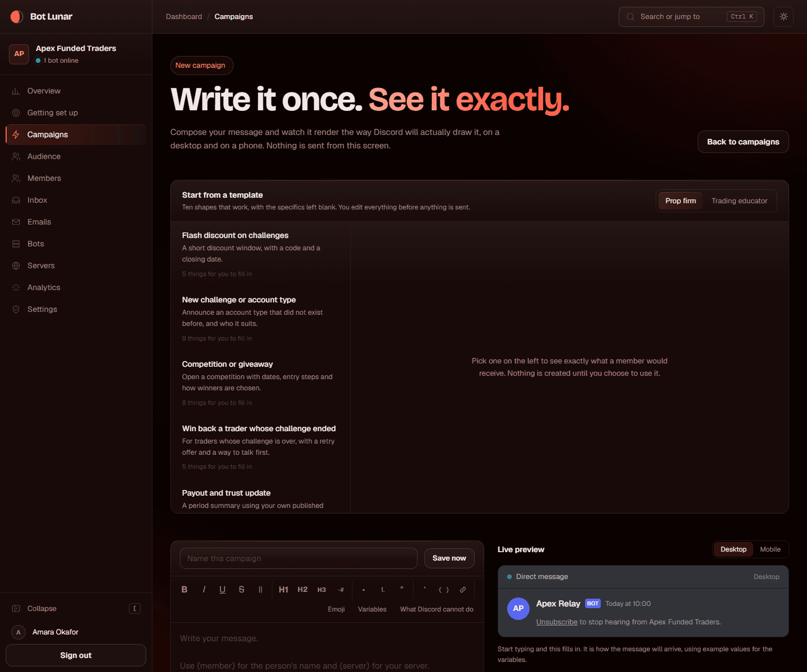Open the Inbox section

pyautogui.click(x=76, y=200)
